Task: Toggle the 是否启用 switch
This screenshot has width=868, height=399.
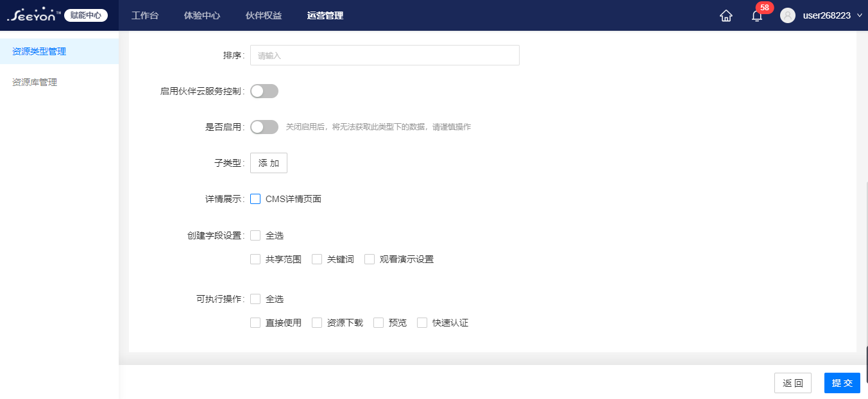Action: pyautogui.click(x=264, y=127)
